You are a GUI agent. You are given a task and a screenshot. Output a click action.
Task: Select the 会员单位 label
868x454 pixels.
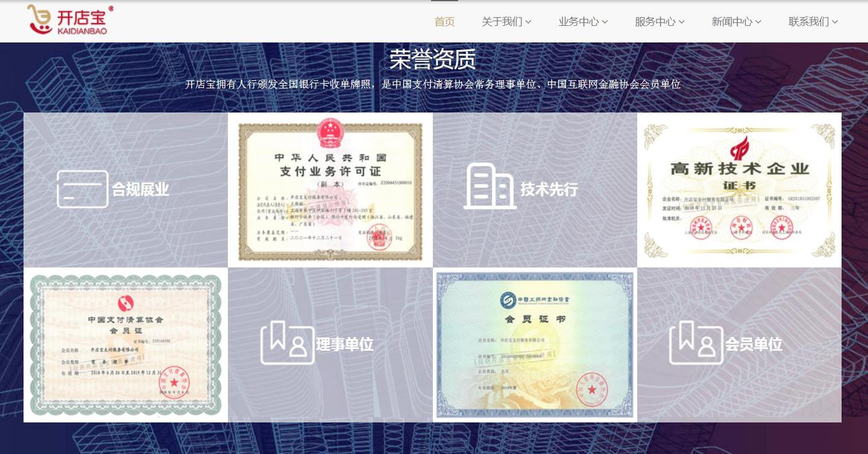(x=753, y=344)
